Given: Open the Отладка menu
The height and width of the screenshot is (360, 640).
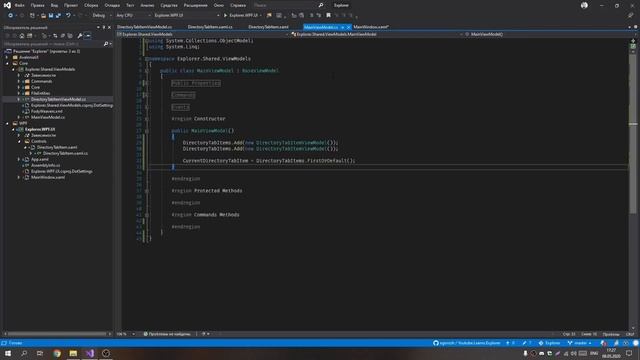Looking at the screenshot, I should pyautogui.click(x=112, y=5).
